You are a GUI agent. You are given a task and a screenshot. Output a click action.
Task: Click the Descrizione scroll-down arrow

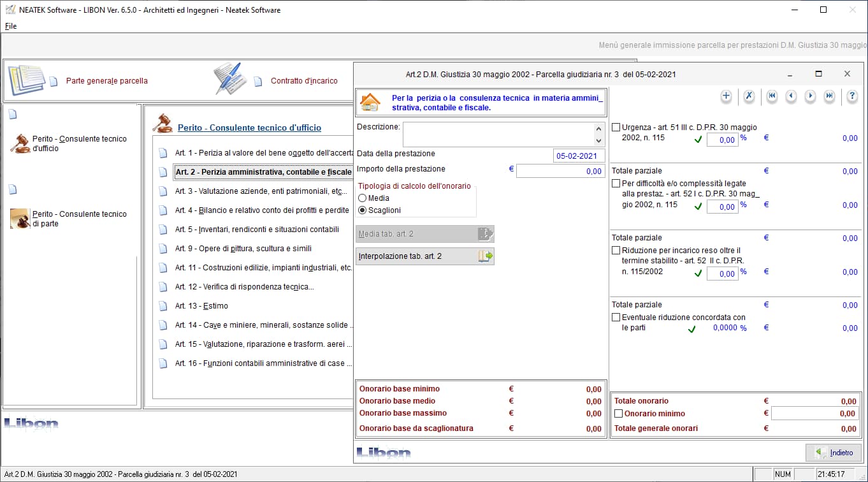pyautogui.click(x=598, y=140)
